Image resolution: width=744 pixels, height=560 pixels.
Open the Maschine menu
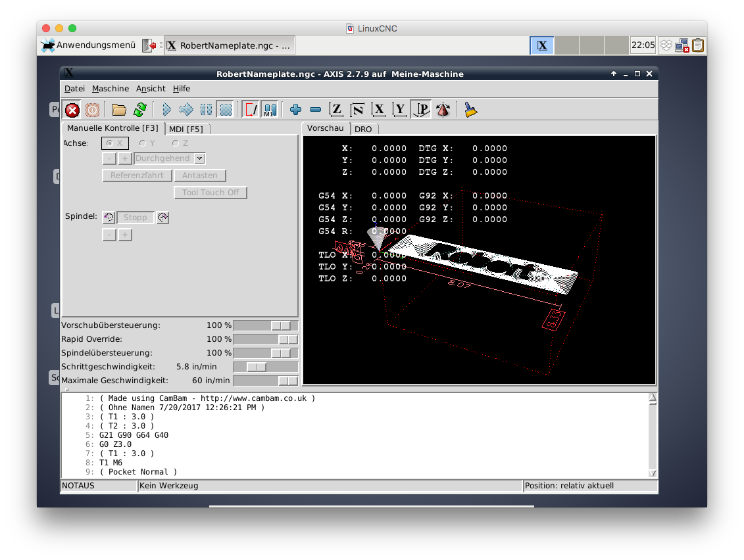click(111, 89)
